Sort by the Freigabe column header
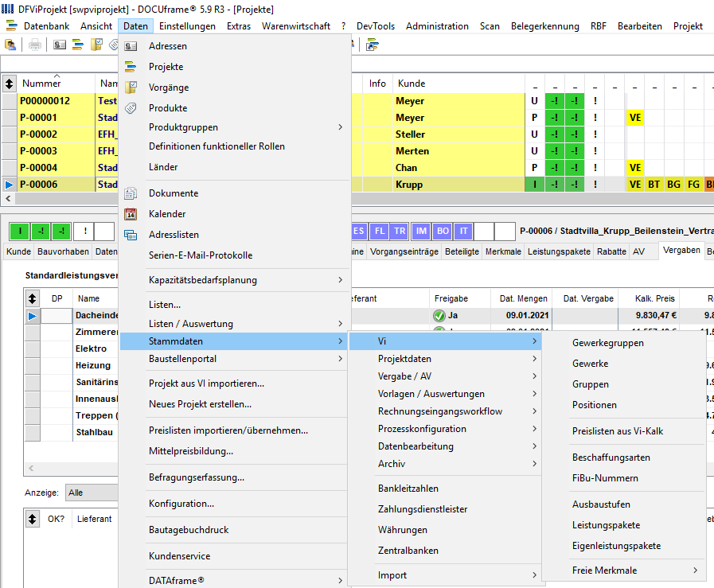The image size is (714, 588). point(459,298)
